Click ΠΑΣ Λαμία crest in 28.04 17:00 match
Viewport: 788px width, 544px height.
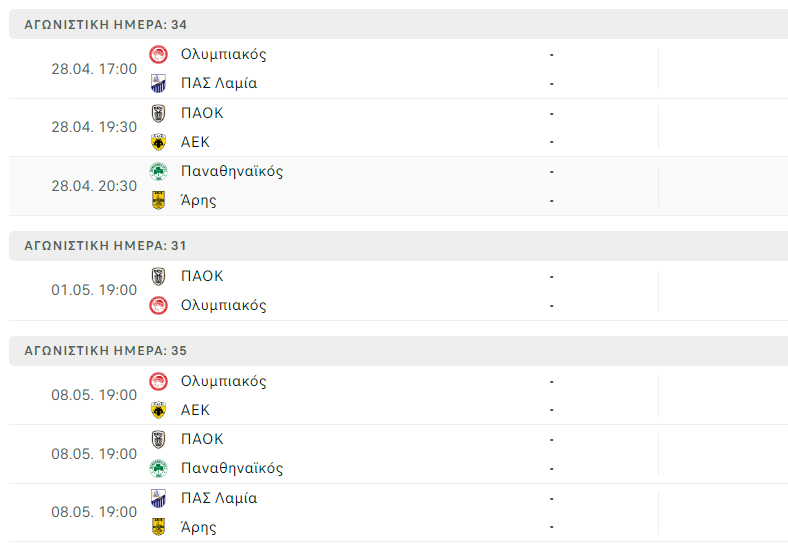pyautogui.click(x=158, y=83)
